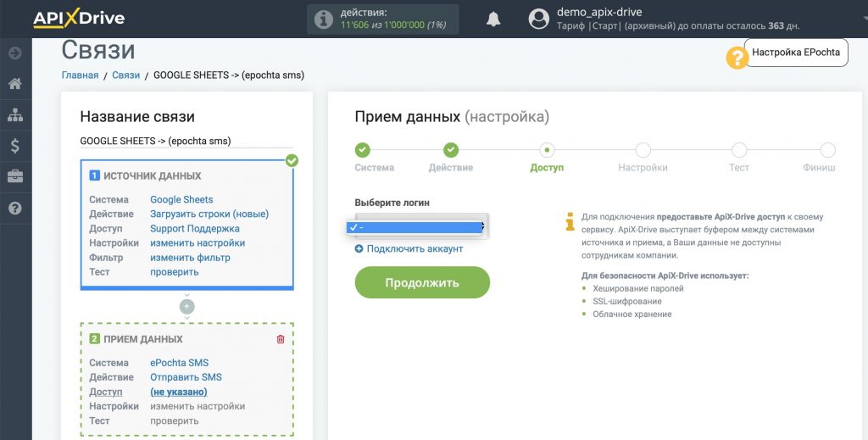Click the Прием данных (настройка) heading

click(x=452, y=117)
